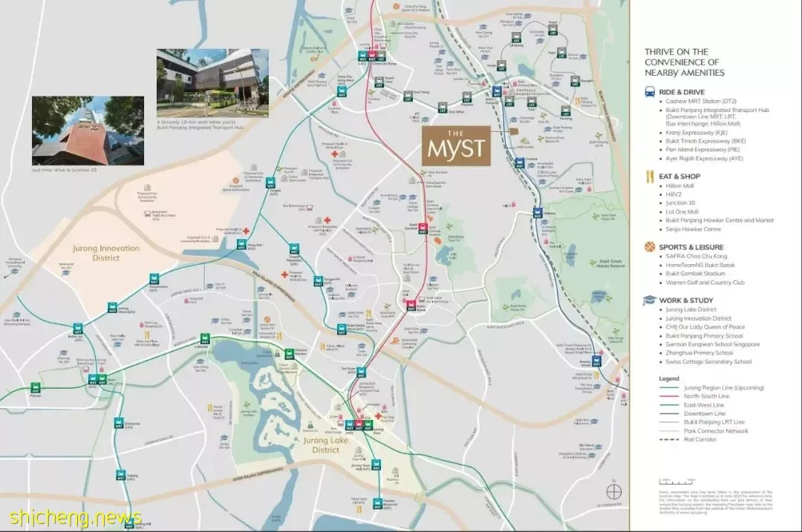
Task: Click the 'Jurong Innovation District' map label
Action: pyautogui.click(x=106, y=253)
